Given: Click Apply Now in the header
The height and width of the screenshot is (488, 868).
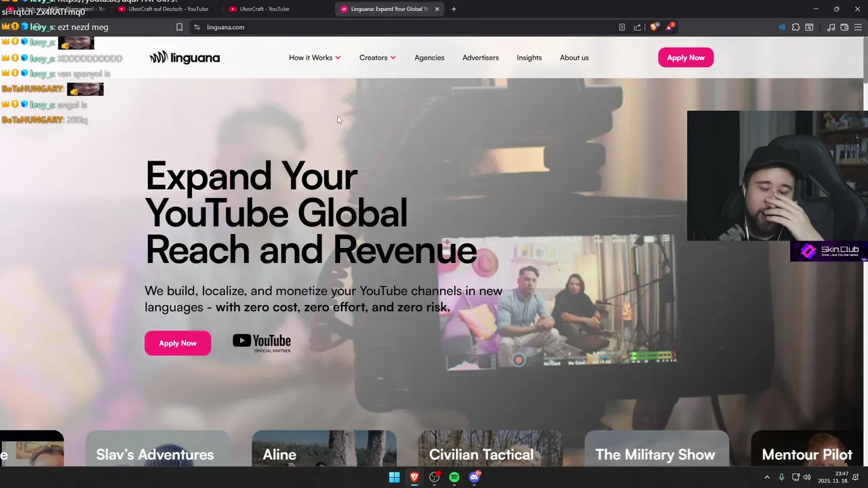Looking at the screenshot, I should [x=686, y=58].
